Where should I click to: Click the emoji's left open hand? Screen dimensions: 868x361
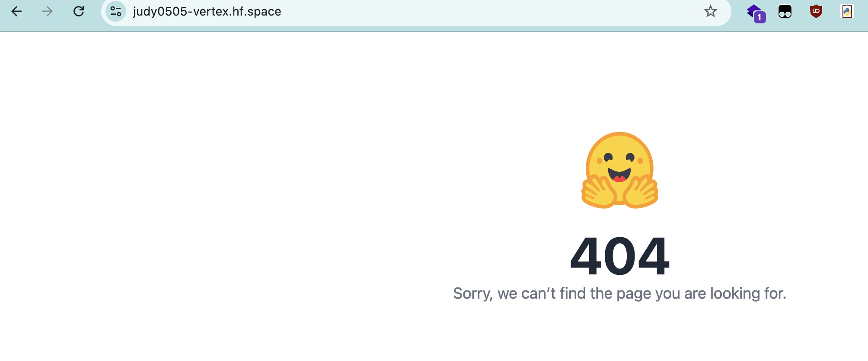[x=599, y=191]
